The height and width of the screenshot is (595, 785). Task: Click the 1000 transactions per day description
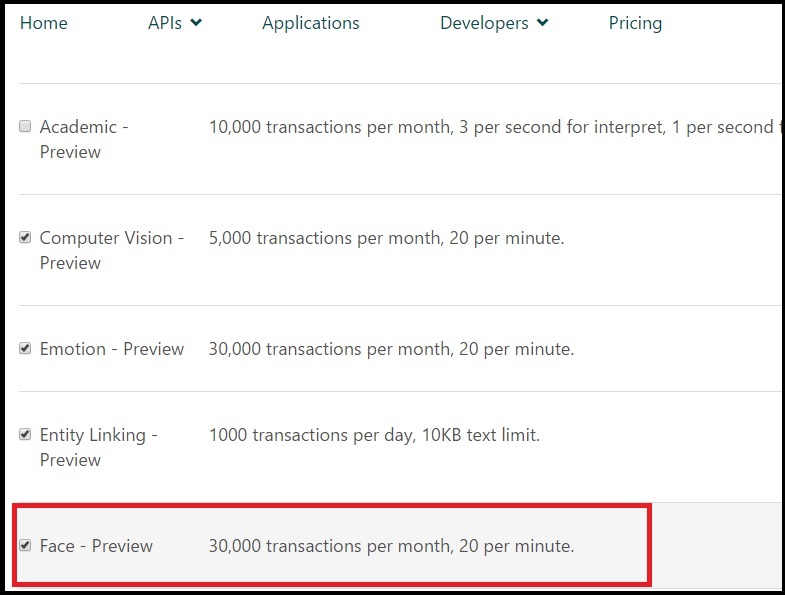(374, 435)
